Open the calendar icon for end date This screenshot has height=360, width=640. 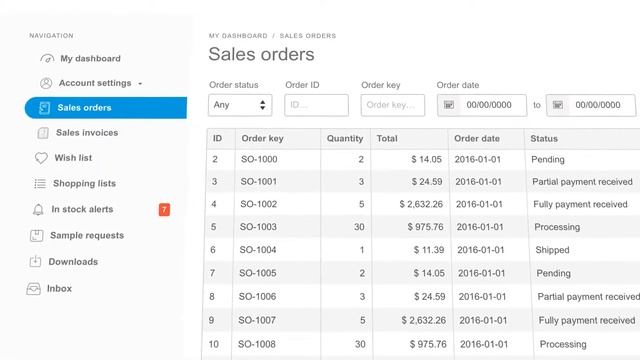click(x=558, y=105)
